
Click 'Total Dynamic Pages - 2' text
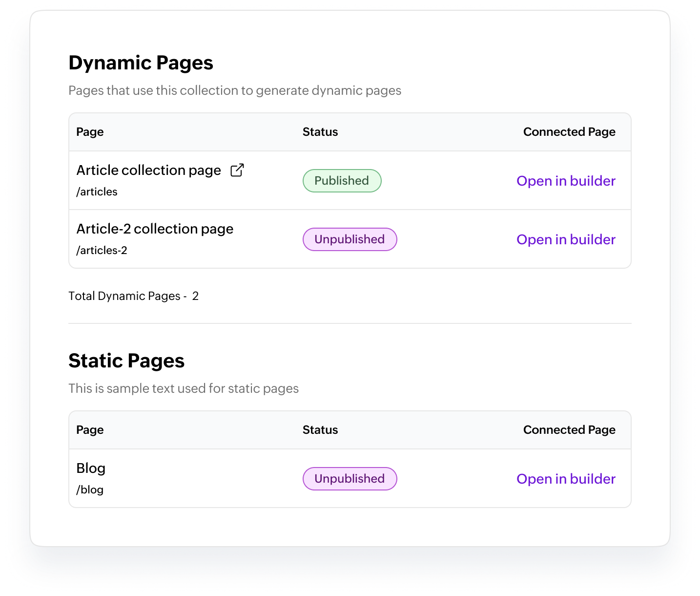pyautogui.click(x=133, y=296)
